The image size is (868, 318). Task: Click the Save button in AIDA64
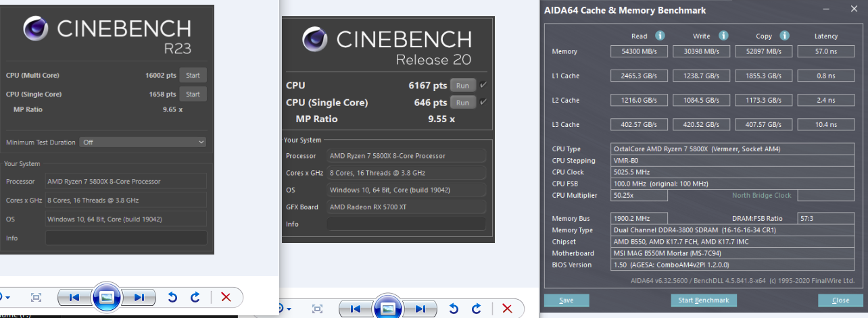[566, 300]
